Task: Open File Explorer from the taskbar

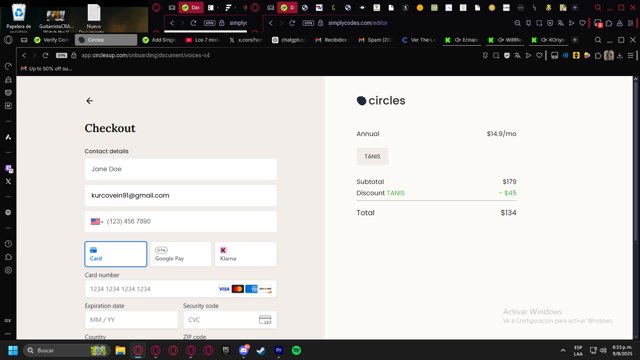Action: point(120,350)
